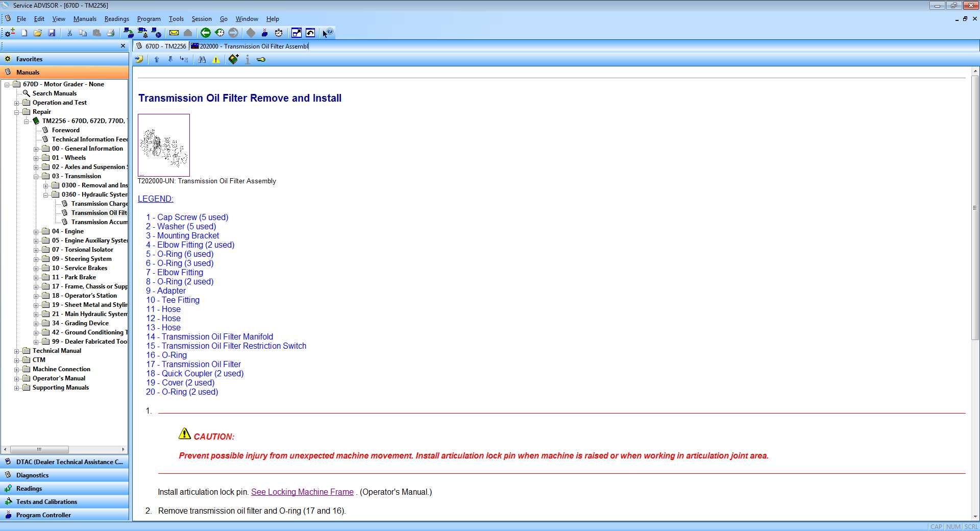Click the Print icon
This screenshot has width=980, height=531.
pos(111,33)
